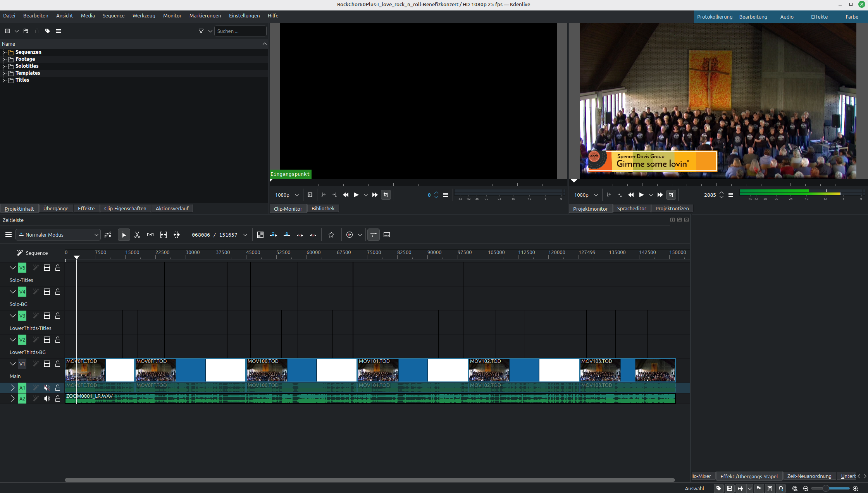868x493 pixels.
Task: Click the favorite effects star icon
Action: pos(331,235)
